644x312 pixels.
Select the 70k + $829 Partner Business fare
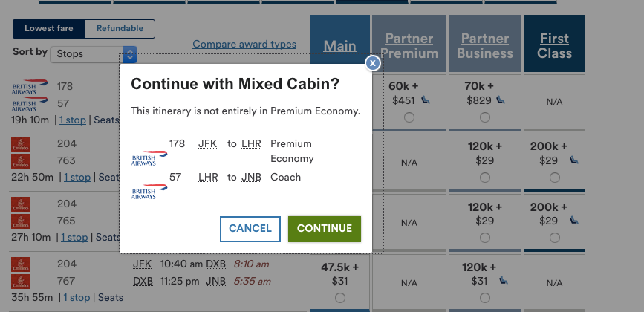coord(485,117)
